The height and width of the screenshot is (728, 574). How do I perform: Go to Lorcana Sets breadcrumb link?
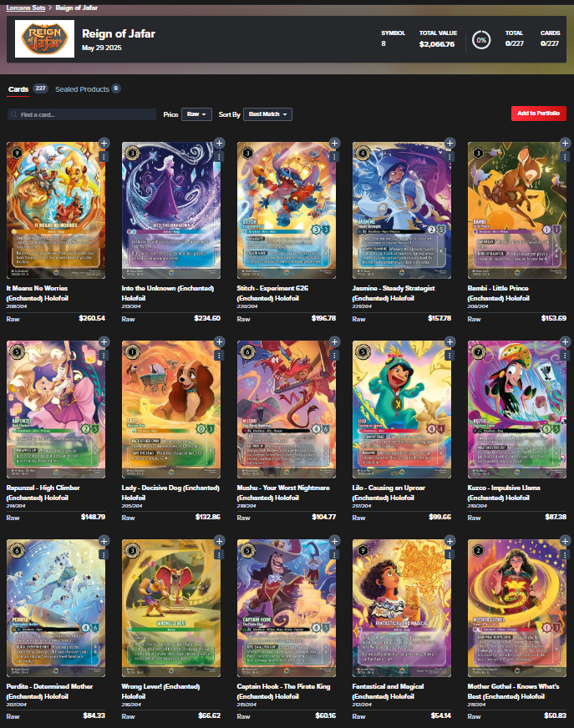(26, 8)
